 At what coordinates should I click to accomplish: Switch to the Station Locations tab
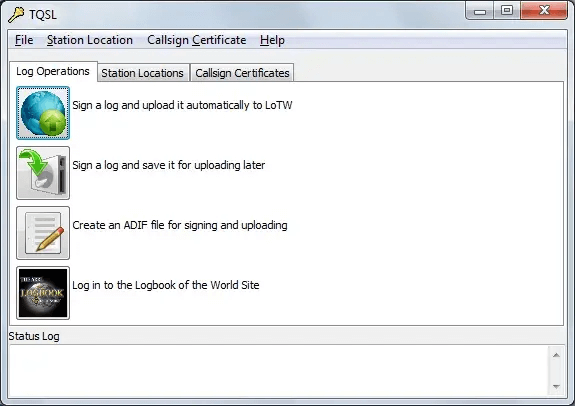(x=143, y=73)
